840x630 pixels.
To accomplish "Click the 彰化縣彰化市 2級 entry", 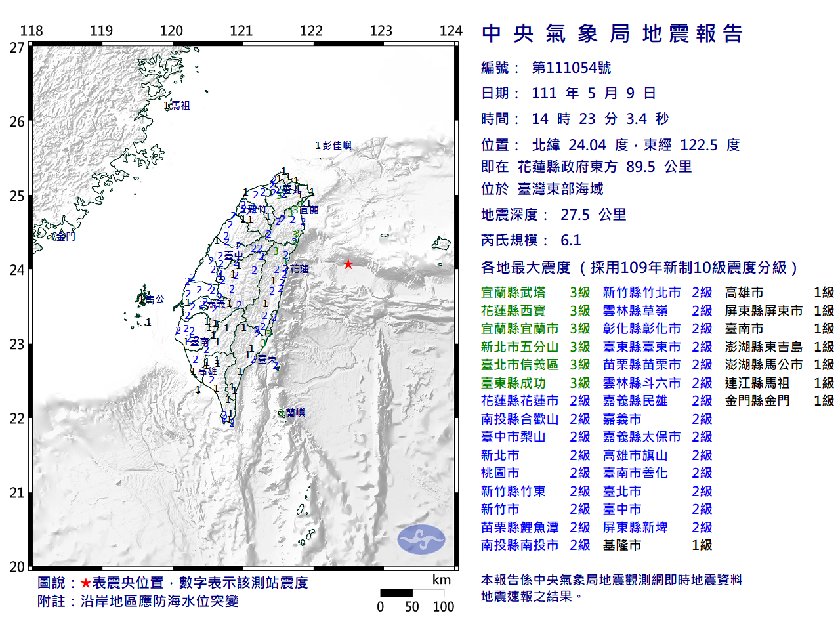I will coord(658,329).
